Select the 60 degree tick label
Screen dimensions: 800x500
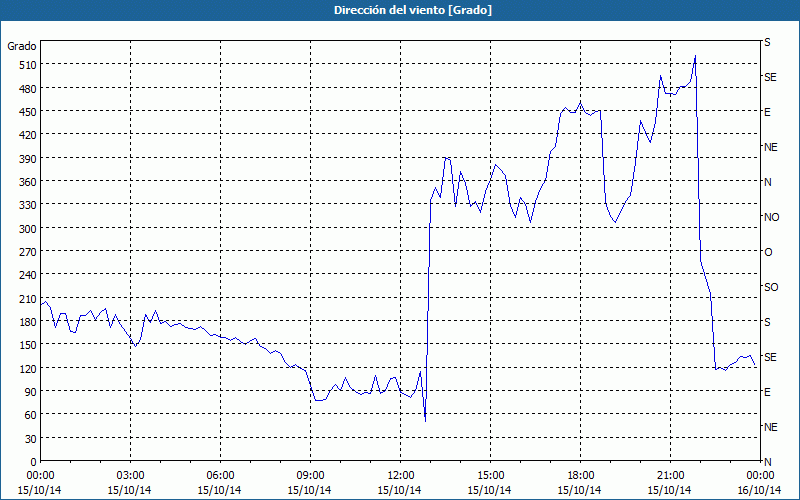coord(31,415)
